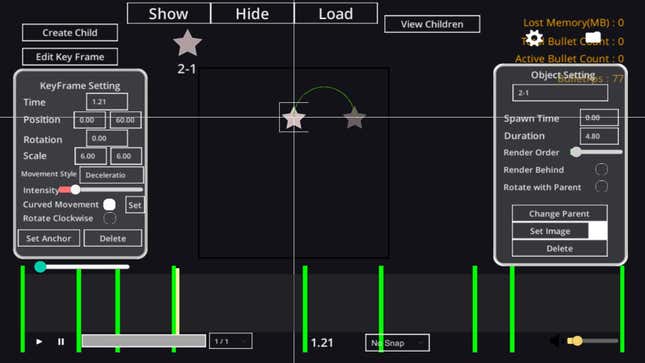Enable the Rotate Clockwise option
The image size is (645, 363).
[109, 218]
